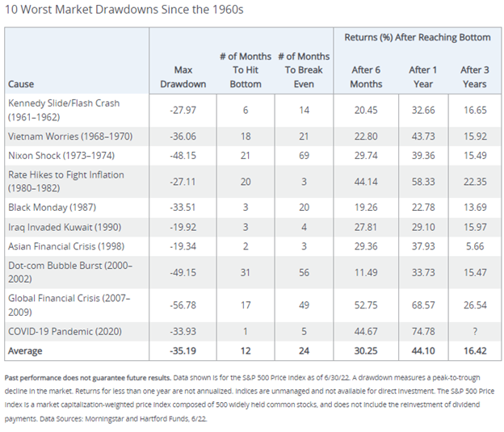Click the 17 months to hit bottom cell

click(x=246, y=305)
